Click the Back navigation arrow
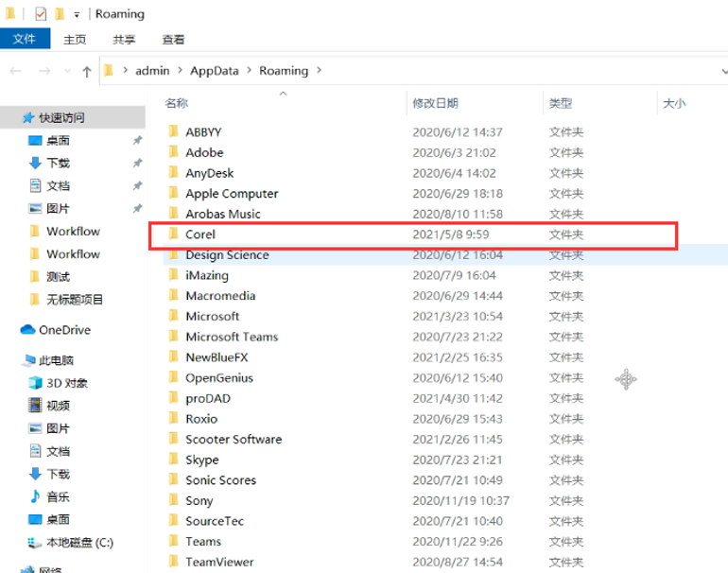This screenshot has width=728, height=573. tap(16, 71)
